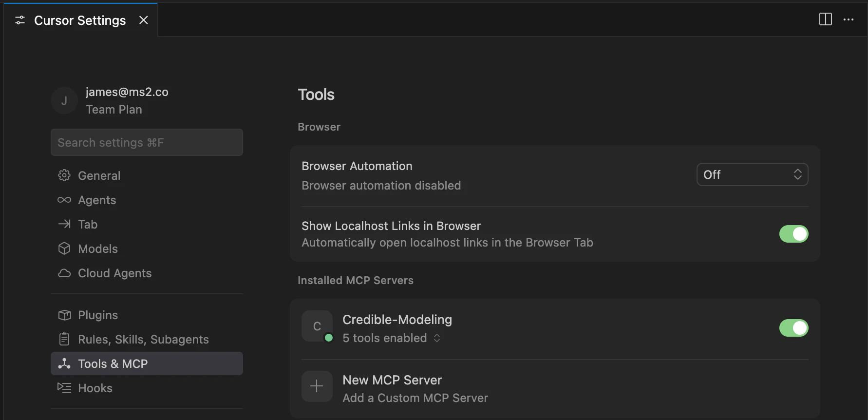The width and height of the screenshot is (868, 420).
Task: Expand the 5 tools enabled list
Action: [x=392, y=338]
